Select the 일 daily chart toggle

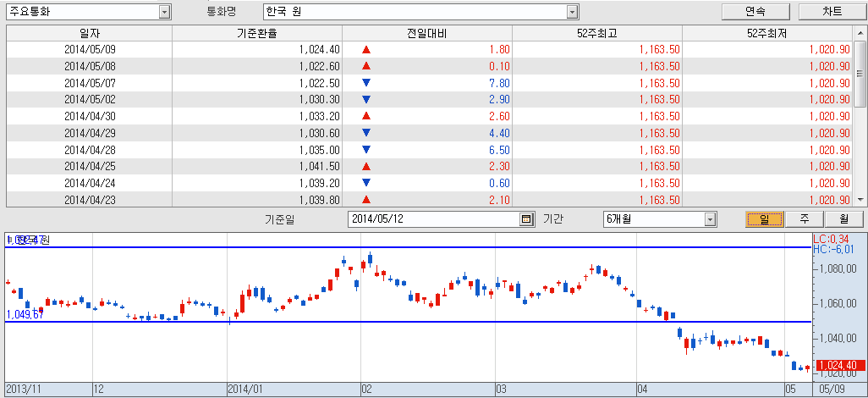coord(764,219)
